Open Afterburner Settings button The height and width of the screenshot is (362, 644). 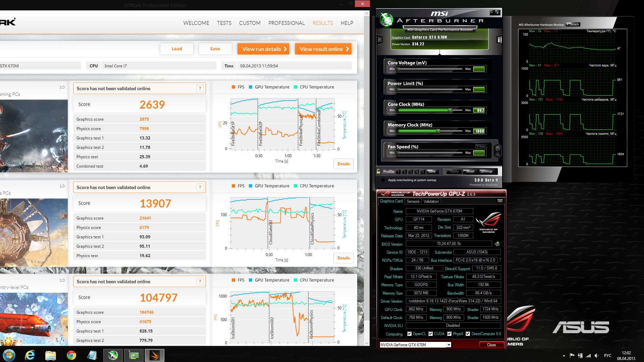point(486,171)
